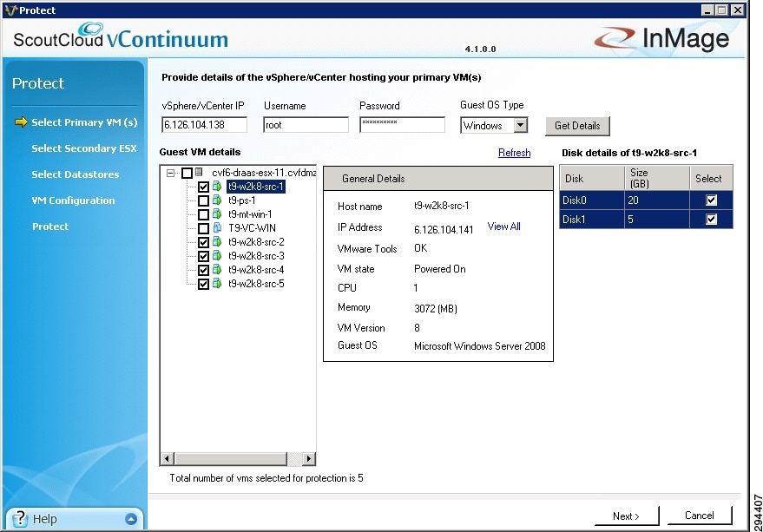Go to VM Configuration step
This screenshot has height=532, width=763.
pyautogui.click(x=73, y=200)
